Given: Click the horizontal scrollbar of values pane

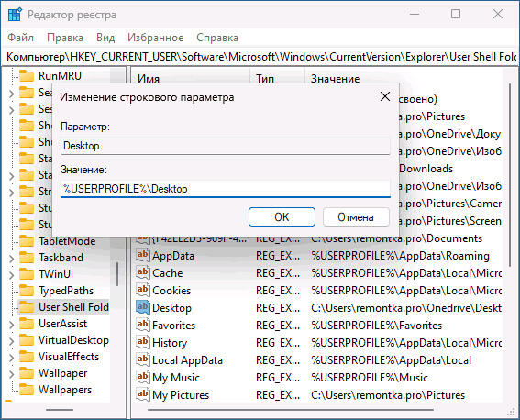Looking at the screenshot, I should [x=290, y=410].
